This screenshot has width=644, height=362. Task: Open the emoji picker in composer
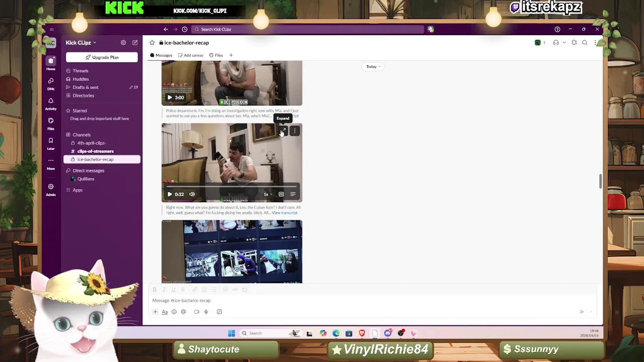(x=174, y=312)
